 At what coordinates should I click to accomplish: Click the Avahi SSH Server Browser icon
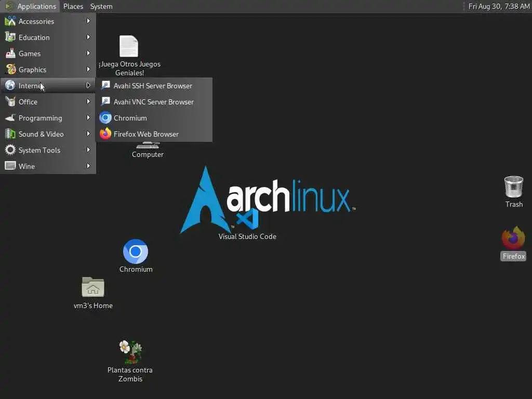[105, 85]
